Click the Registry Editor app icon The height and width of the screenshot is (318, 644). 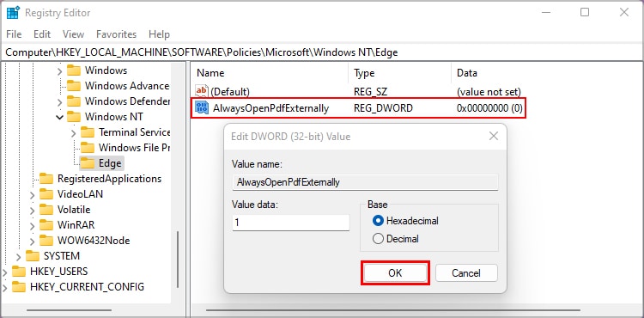point(13,12)
